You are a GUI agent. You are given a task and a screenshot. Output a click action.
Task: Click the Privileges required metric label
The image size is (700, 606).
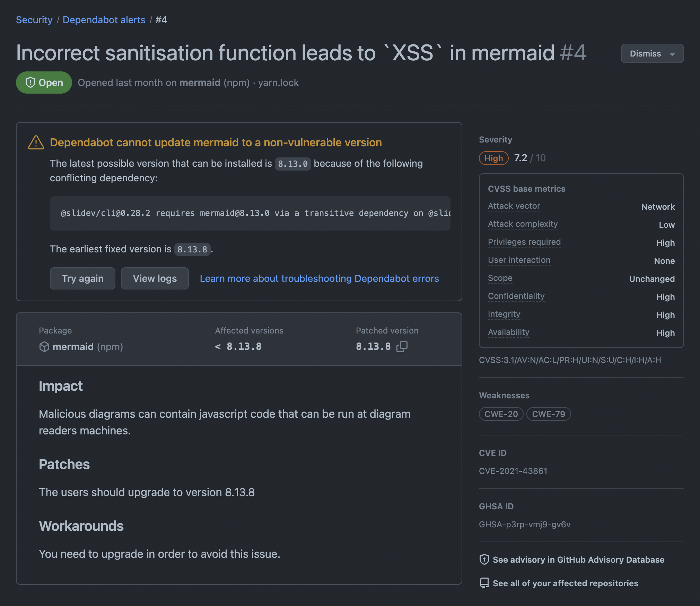[524, 242]
